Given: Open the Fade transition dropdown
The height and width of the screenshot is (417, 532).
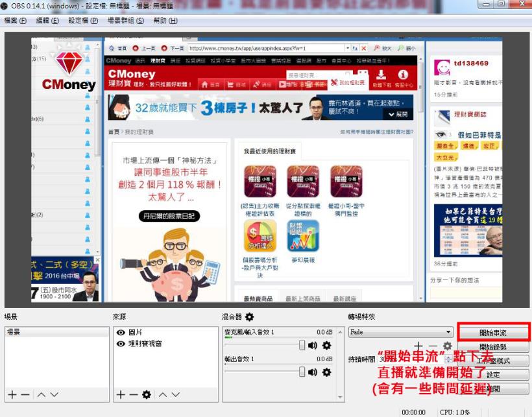Looking at the screenshot, I should pos(448,332).
